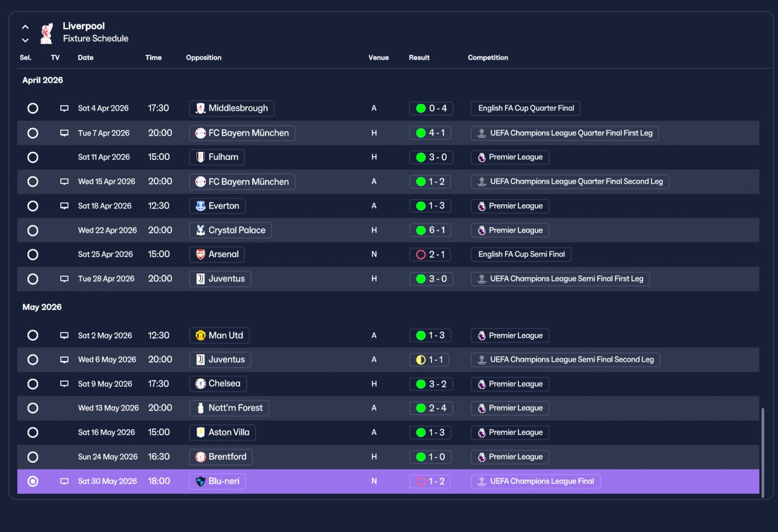
Task: Open the 6 - 1 Crystal Palace result
Action: coord(431,230)
